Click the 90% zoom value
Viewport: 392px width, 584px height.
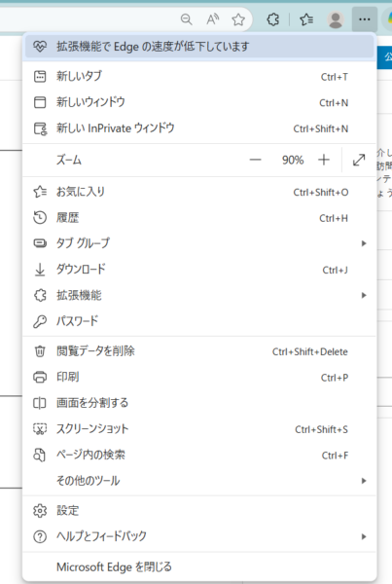293,161
